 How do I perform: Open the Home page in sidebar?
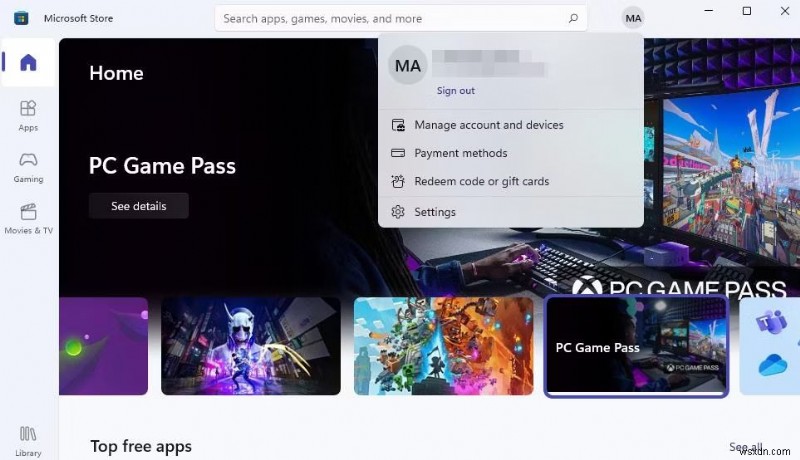click(x=28, y=62)
